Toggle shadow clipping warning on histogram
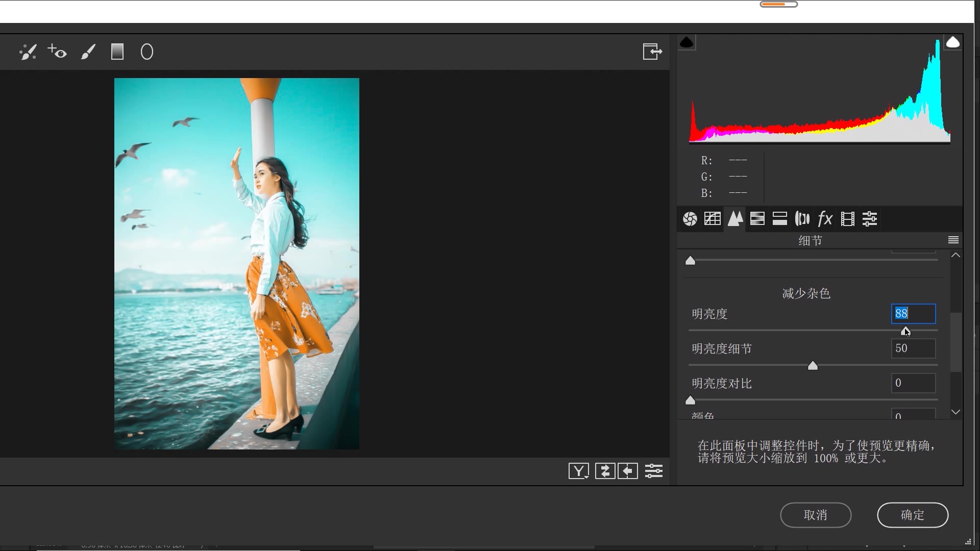This screenshot has width=980, height=551. click(x=687, y=42)
